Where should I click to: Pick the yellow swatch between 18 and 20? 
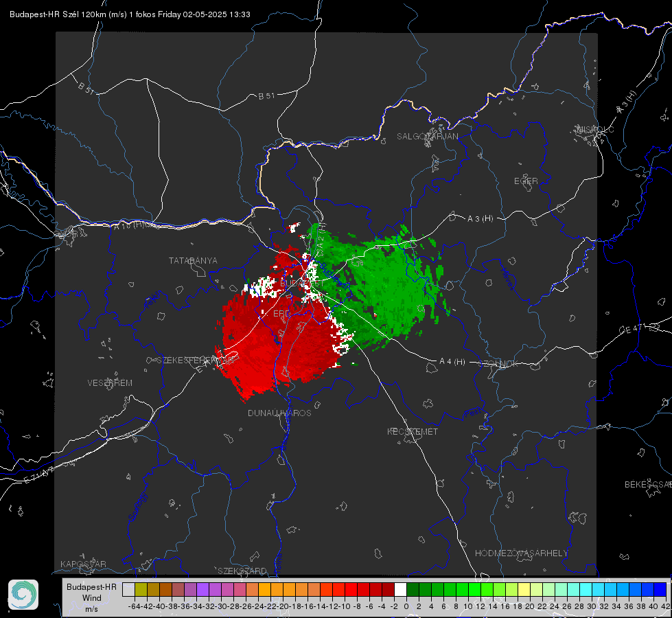524,589
